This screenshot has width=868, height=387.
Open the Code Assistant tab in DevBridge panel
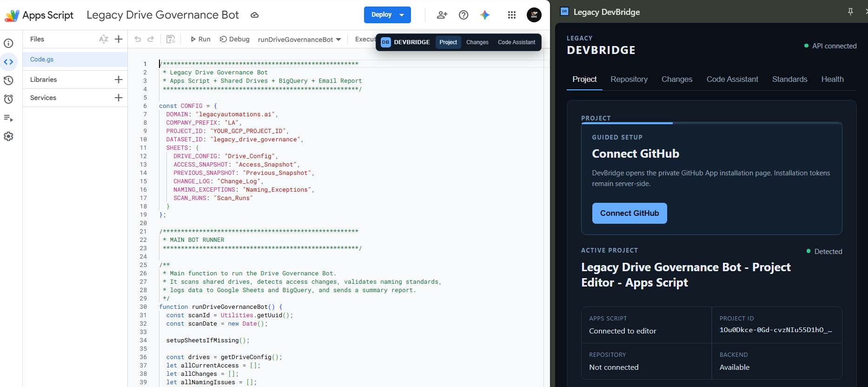tap(732, 79)
